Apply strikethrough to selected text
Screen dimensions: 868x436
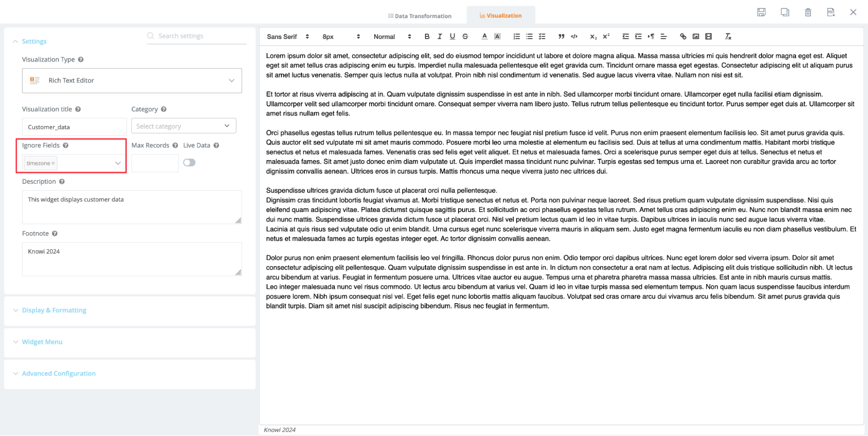coord(465,36)
